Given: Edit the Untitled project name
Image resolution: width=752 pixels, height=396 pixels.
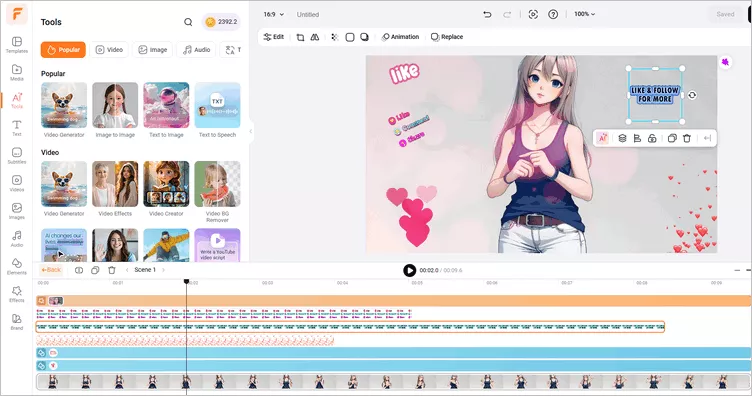Looking at the screenshot, I should point(307,14).
